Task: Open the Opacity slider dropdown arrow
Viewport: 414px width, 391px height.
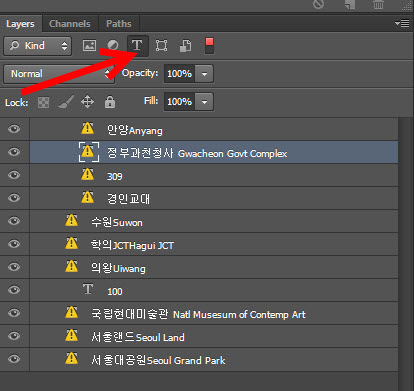Action: pyautogui.click(x=204, y=74)
